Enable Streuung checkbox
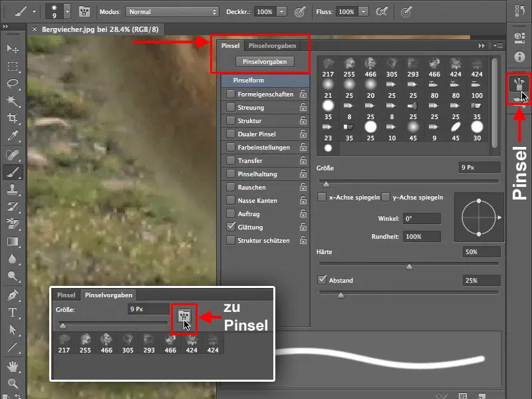This screenshot has width=532, height=399. [231, 107]
